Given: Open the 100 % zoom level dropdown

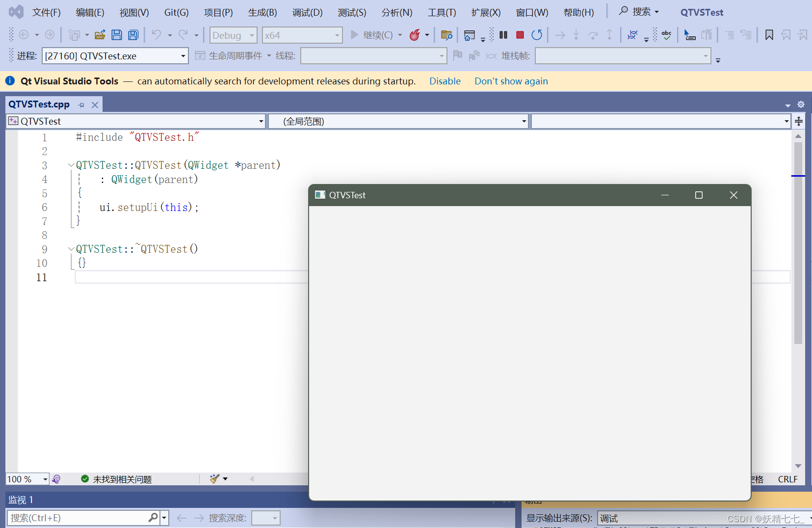Looking at the screenshot, I should (27, 479).
